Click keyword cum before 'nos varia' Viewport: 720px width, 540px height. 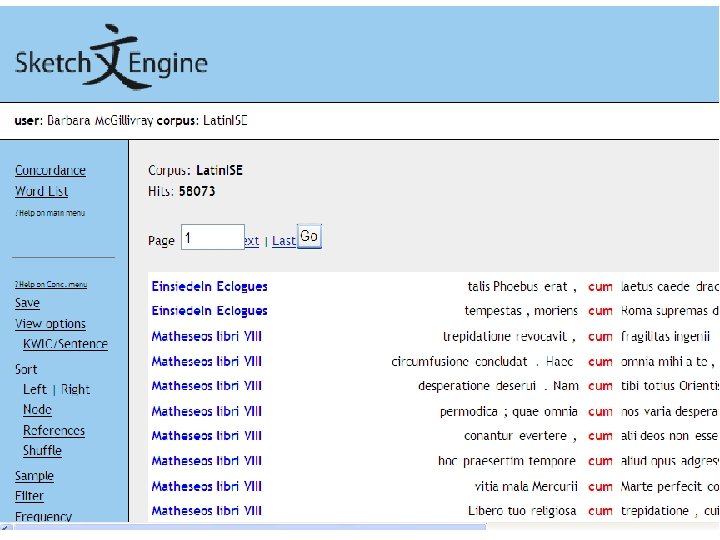600,412
